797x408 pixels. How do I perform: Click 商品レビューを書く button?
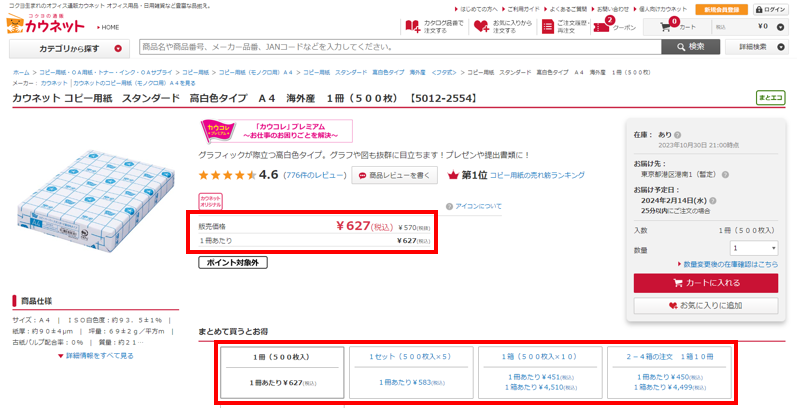pos(394,175)
